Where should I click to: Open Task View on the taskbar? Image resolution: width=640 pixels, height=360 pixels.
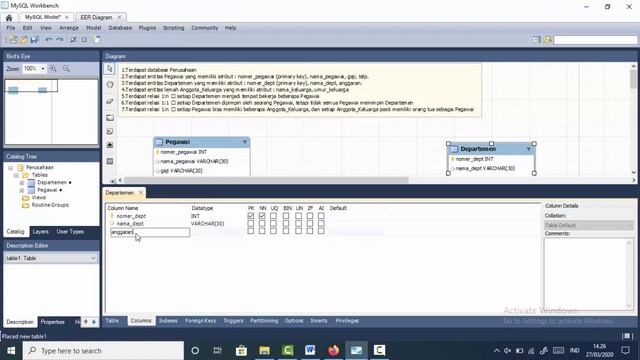coord(218,350)
